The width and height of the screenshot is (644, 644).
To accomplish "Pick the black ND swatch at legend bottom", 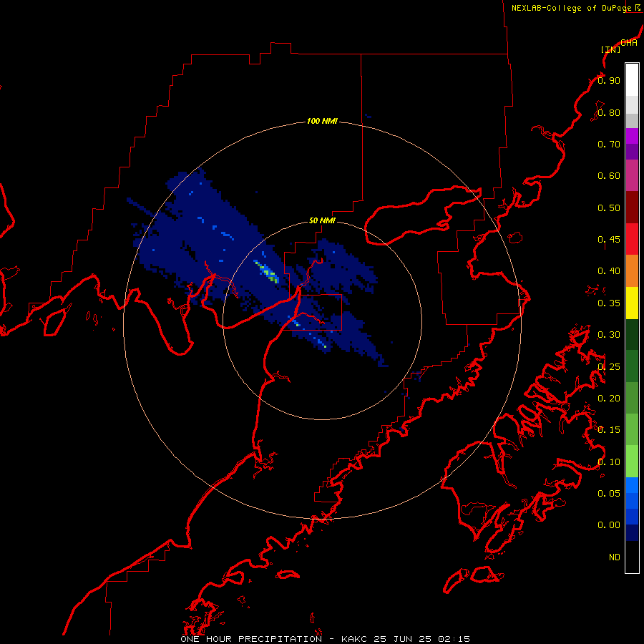I will click(632, 557).
